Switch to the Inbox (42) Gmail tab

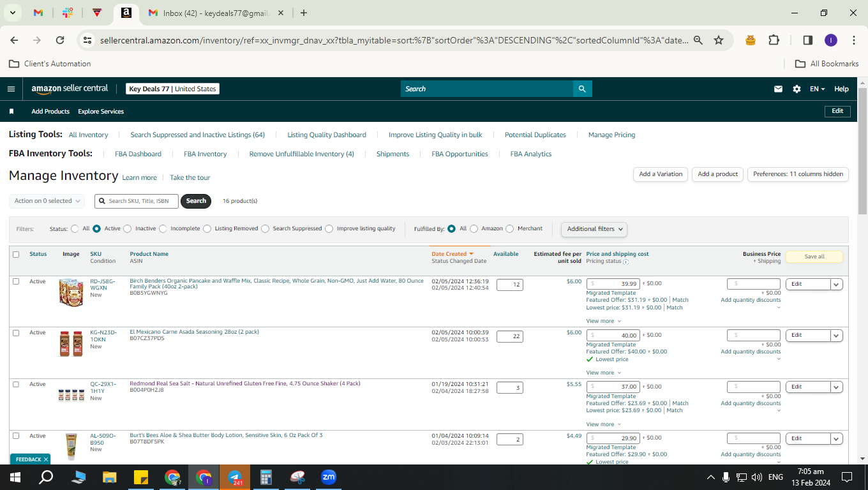coord(214,13)
